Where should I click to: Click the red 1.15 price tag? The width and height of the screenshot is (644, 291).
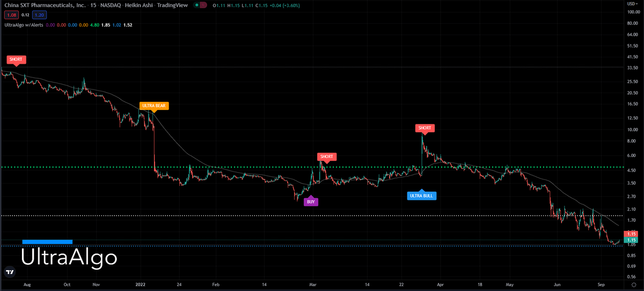[631, 234]
